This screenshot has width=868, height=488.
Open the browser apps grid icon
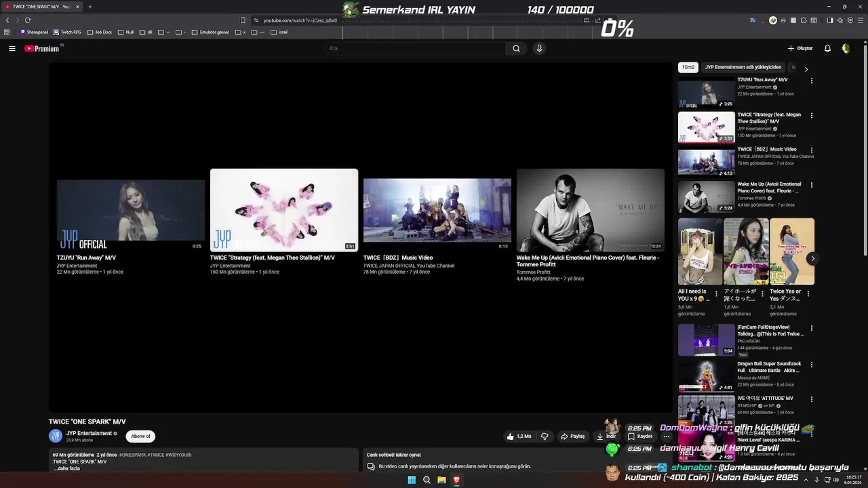(7, 32)
